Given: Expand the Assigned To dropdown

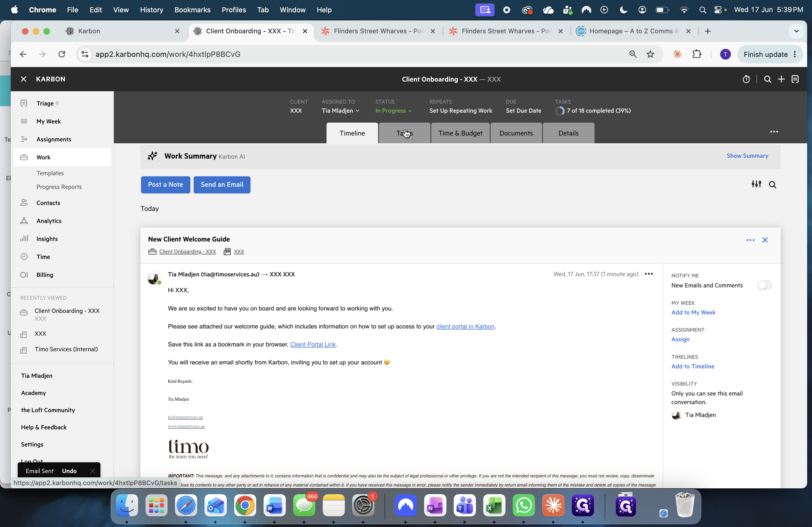Looking at the screenshot, I should 340,111.
